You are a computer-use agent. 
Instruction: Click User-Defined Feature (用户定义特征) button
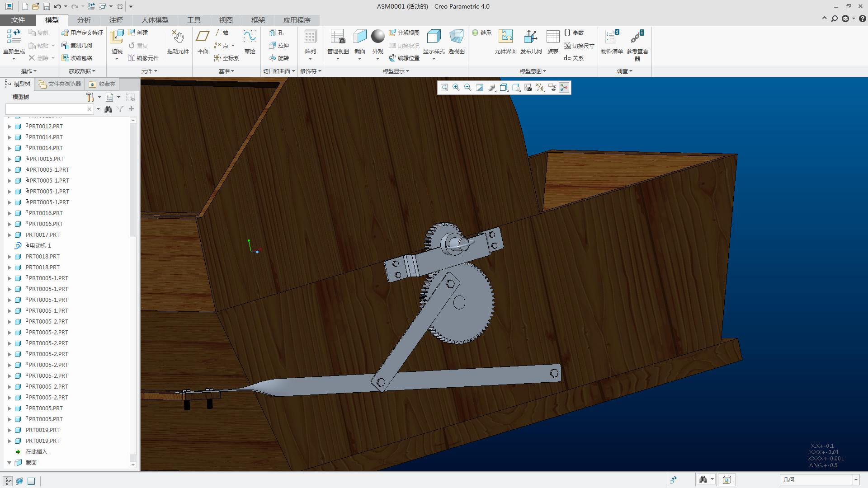pyautogui.click(x=82, y=33)
